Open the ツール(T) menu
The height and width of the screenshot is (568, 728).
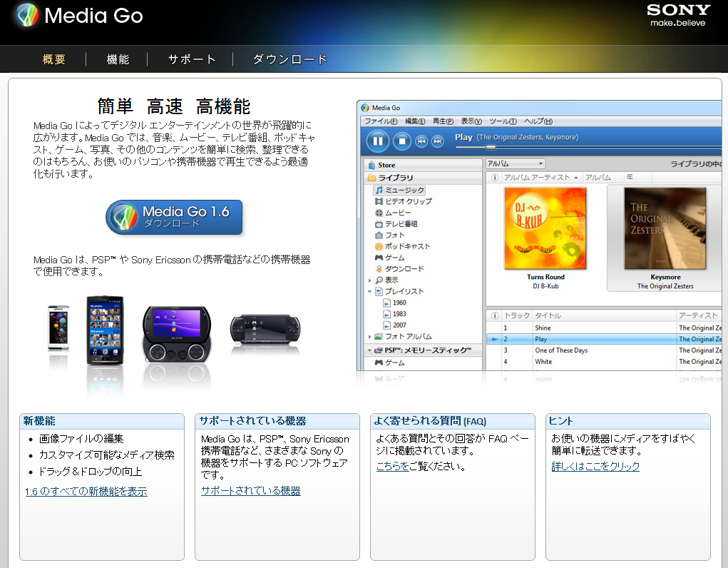click(503, 121)
